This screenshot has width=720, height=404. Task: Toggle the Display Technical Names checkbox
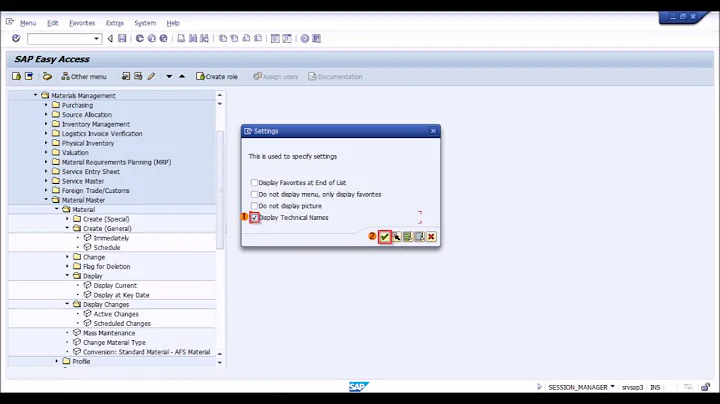coord(254,218)
